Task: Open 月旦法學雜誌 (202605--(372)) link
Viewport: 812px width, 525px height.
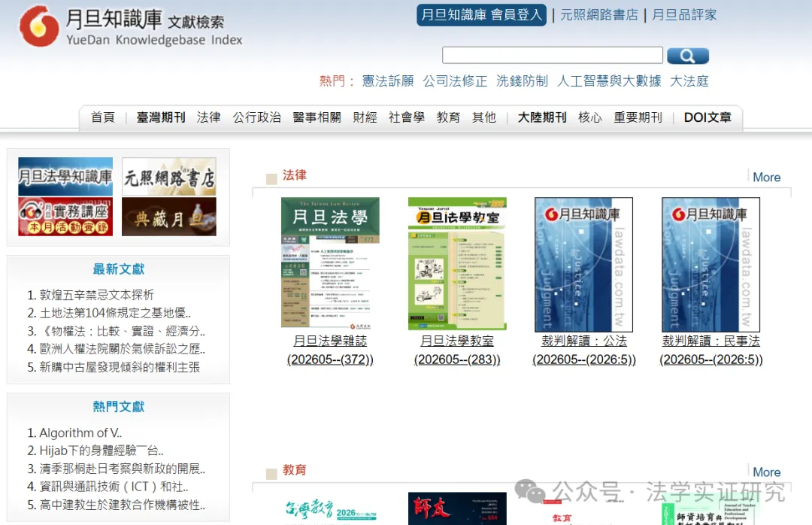Action: tap(330, 350)
